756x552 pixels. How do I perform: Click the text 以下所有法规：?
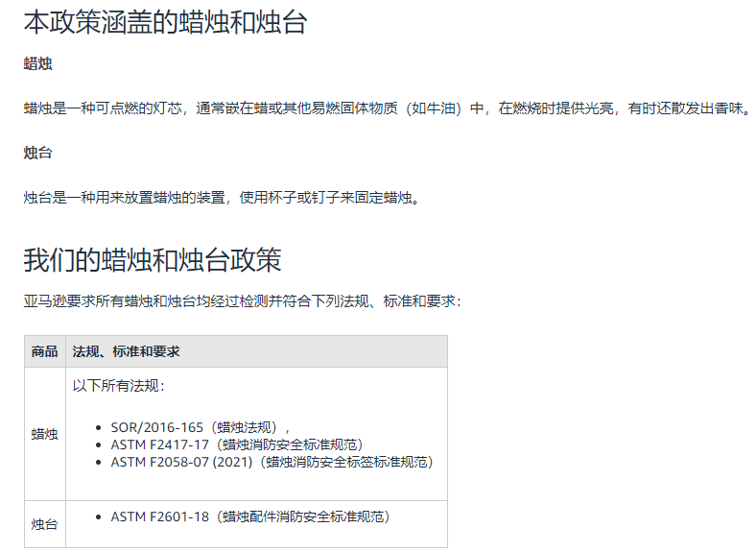point(119,386)
